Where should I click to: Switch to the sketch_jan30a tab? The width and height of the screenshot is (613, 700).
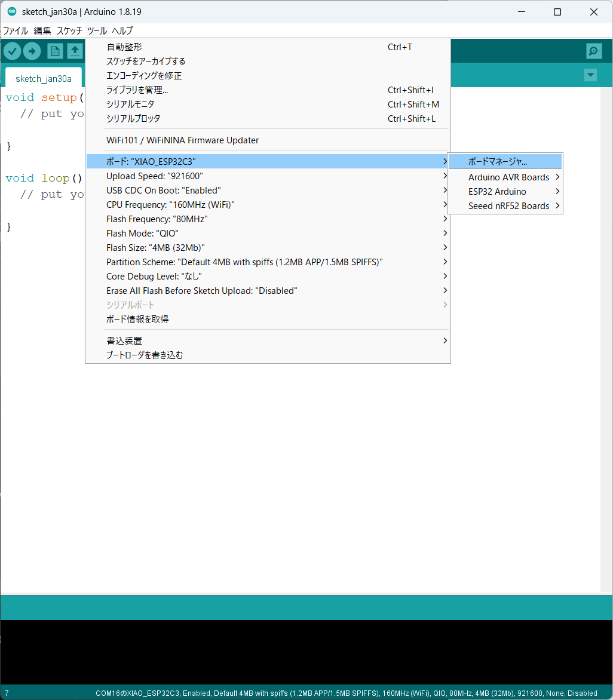tap(44, 79)
